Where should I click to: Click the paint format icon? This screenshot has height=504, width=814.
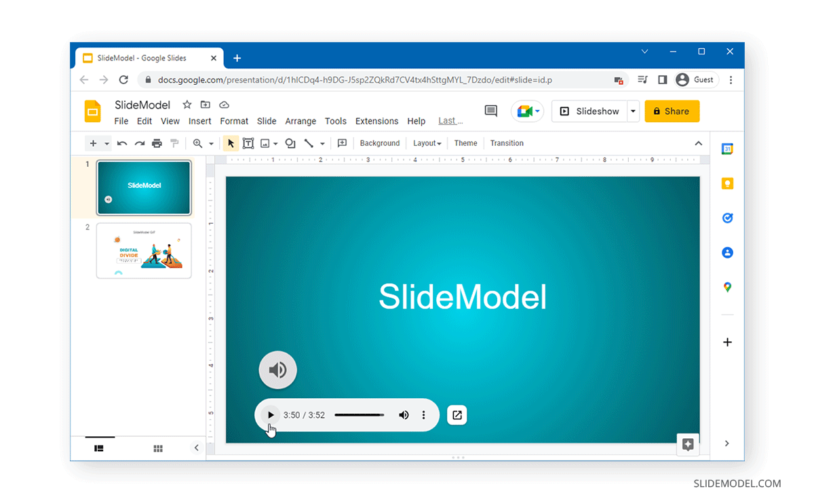tap(174, 143)
